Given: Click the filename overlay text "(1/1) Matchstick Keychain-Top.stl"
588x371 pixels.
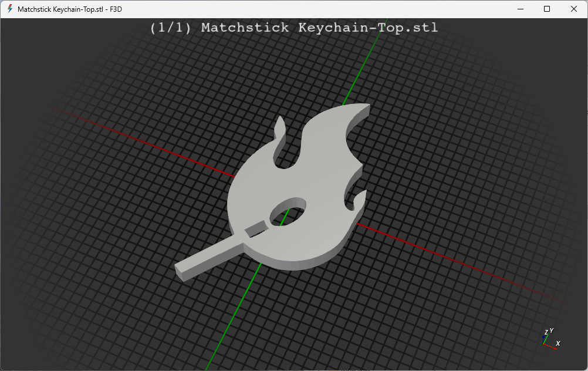Looking at the screenshot, I should point(293,28).
